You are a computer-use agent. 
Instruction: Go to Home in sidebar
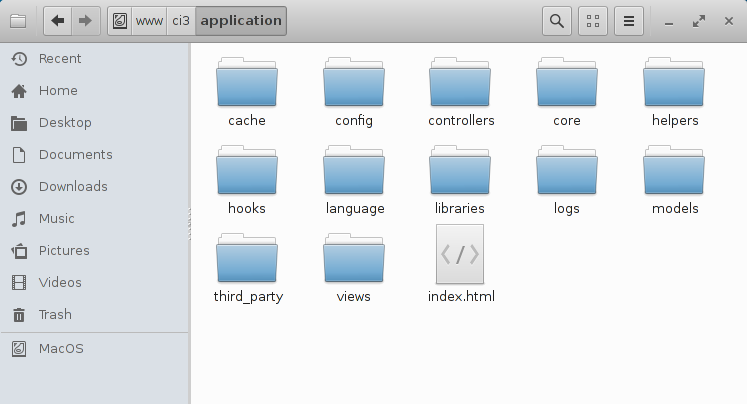[x=57, y=91]
